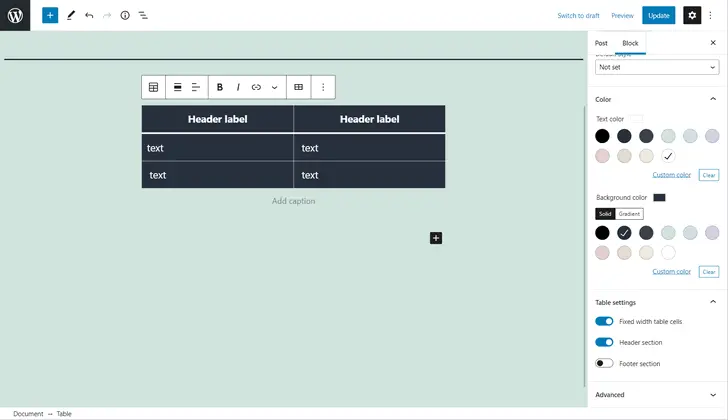Clear the background color
728x420 pixels.
point(708,271)
